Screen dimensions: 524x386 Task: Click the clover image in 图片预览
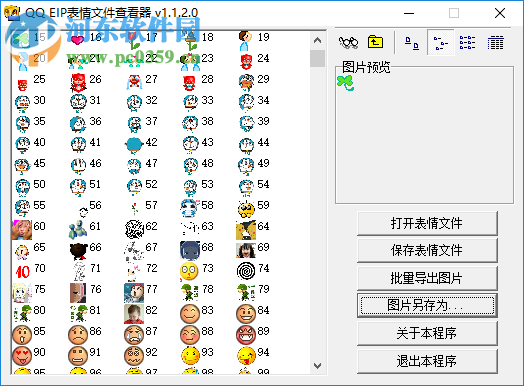click(x=346, y=83)
